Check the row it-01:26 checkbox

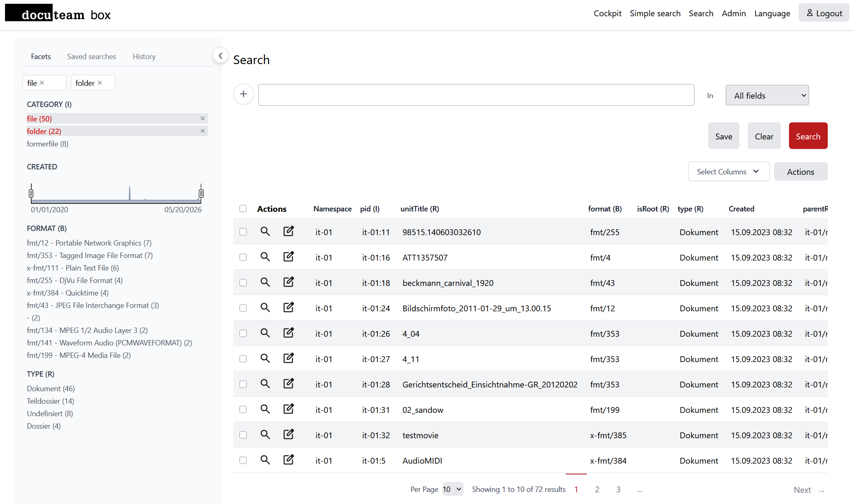243,333
